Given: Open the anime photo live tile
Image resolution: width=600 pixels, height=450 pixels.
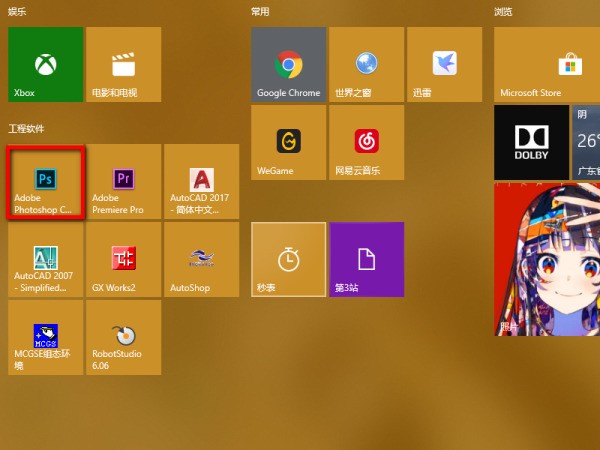Looking at the screenshot, I should [x=547, y=260].
